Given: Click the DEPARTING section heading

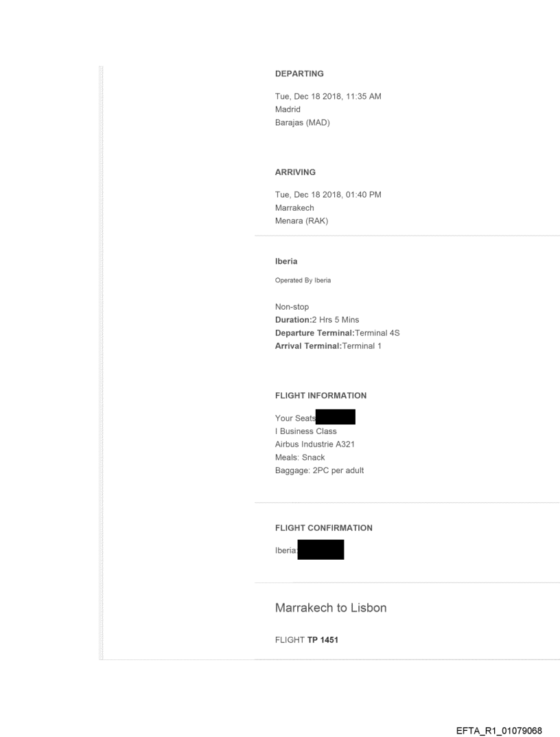Looking at the screenshot, I should 299,73.
